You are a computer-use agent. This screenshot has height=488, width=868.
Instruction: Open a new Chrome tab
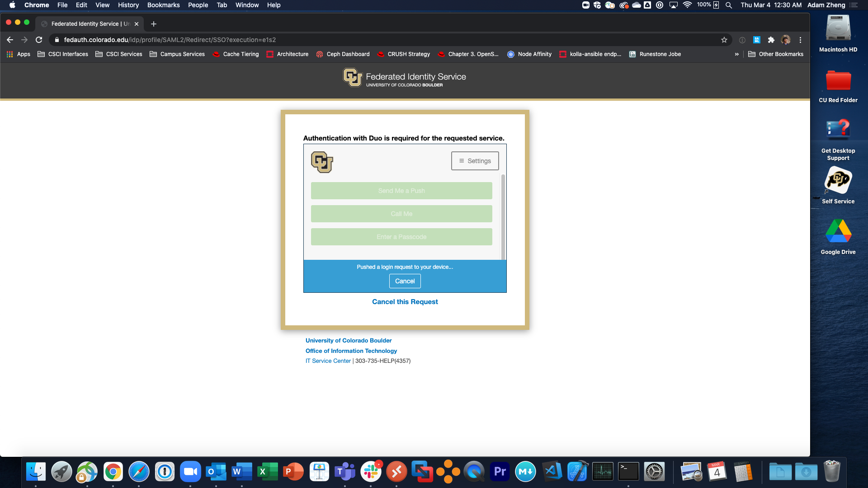pos(154,24)
